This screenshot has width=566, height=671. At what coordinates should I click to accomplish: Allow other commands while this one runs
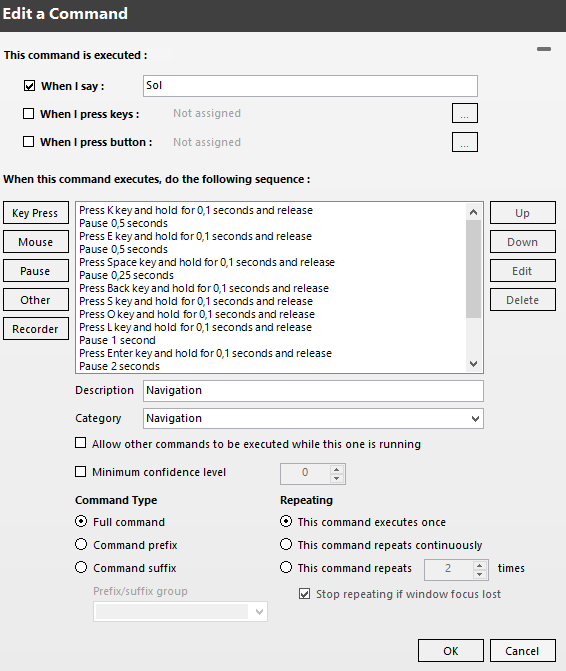80,443
